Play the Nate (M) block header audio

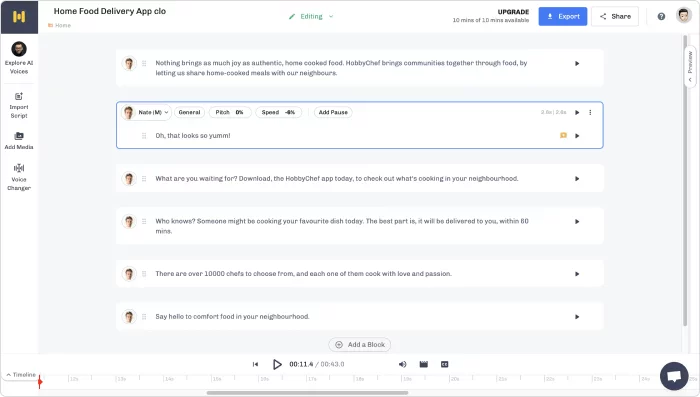577,113
